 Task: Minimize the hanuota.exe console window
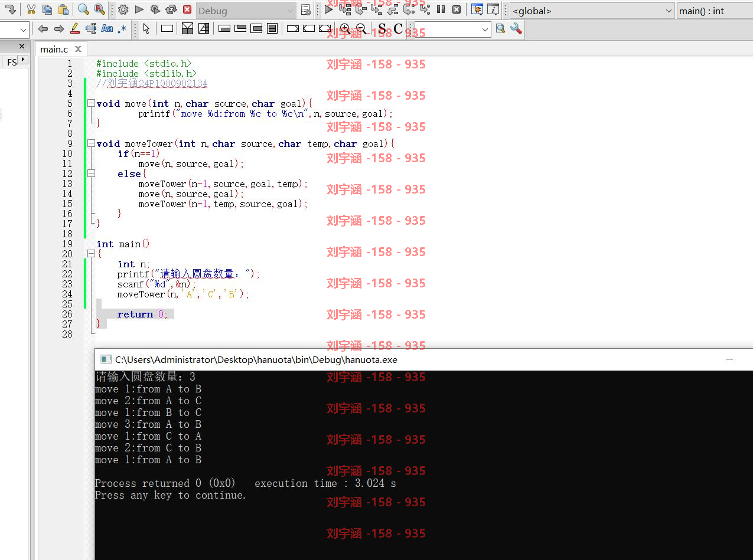click(x=729, y=359)
